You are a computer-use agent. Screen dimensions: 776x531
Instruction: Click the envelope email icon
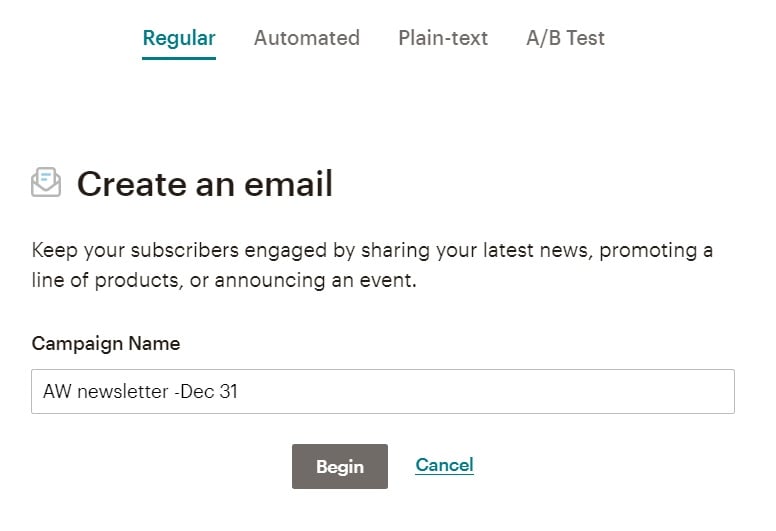[46, 183]
